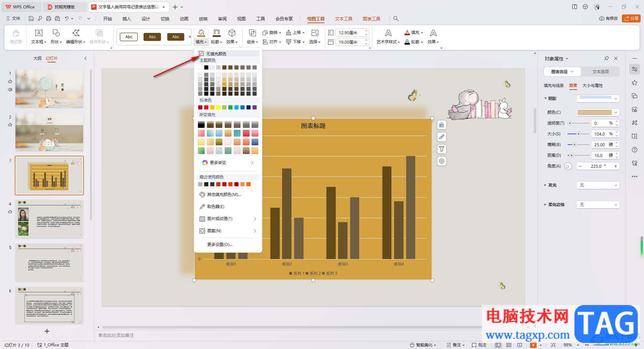644x349 pixels.
Task: Click the 批注 comments button
Action: [479, 345]
